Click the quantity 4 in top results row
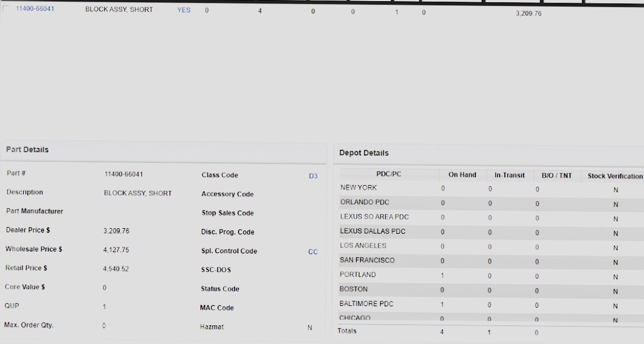The image size is (644, 344). (260, 11)
